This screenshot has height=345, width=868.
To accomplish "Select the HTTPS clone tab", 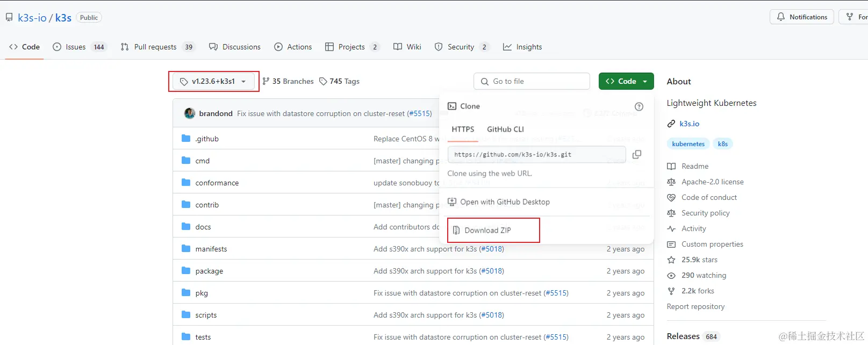I will (463, 129).
